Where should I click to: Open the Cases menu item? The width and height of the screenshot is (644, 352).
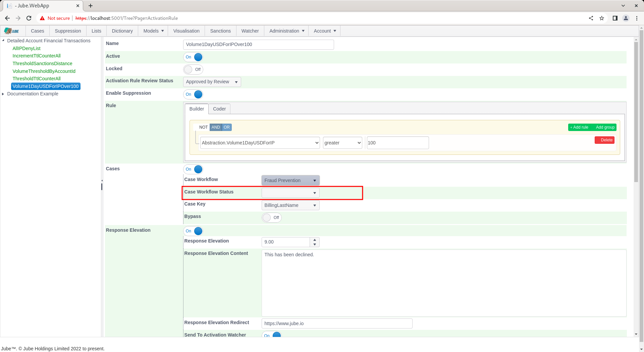point(38,31)
